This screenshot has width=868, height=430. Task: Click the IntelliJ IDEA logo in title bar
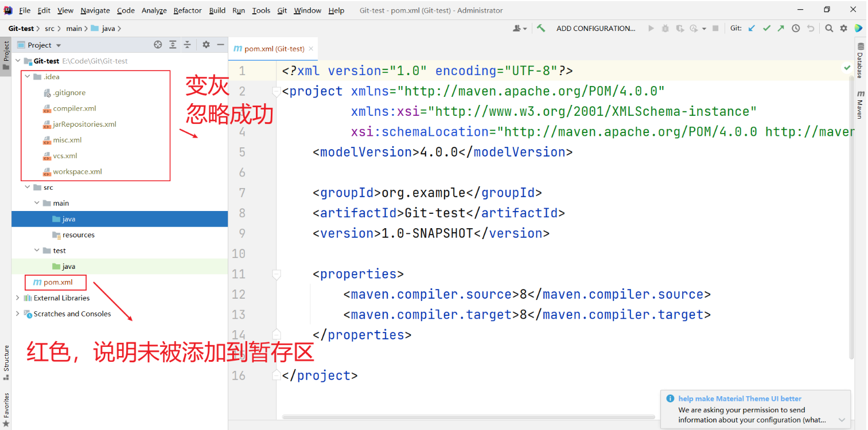[x=8, y=10]
